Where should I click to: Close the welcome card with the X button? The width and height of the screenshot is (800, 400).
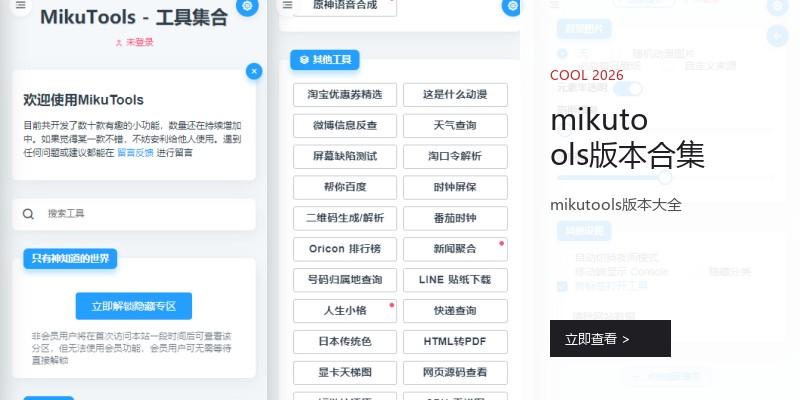(x=254, y=71)
